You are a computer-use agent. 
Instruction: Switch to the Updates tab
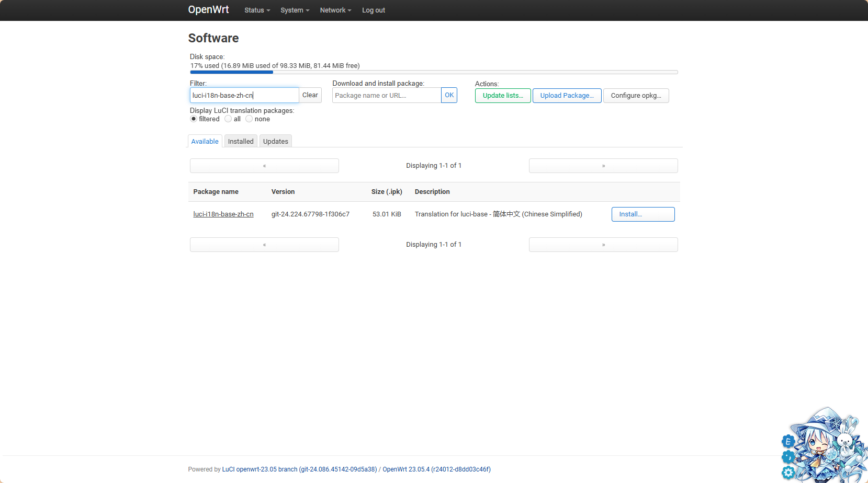[276, 141]
